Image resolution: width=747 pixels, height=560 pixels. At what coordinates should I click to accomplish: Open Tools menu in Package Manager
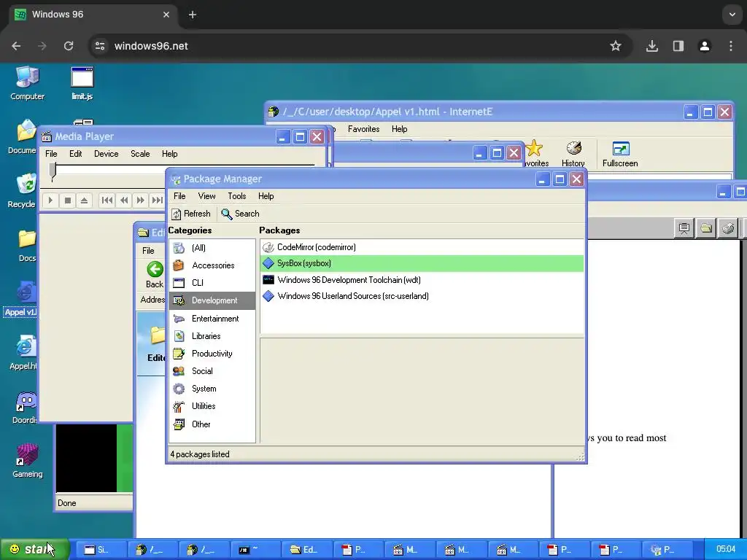pos(237,196)
